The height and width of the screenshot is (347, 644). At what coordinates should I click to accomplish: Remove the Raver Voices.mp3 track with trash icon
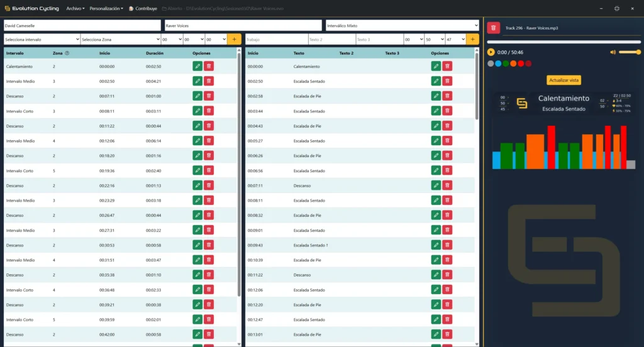point(494,28)
